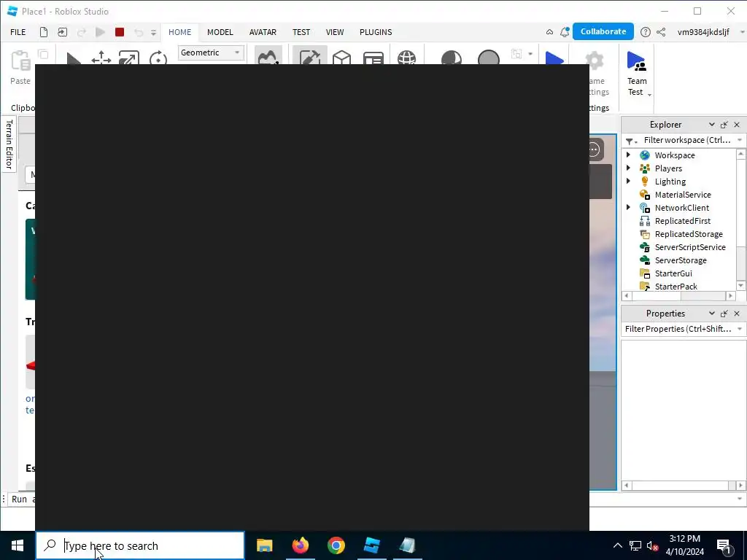Click Roblox Studio taskbar icon
747x560 pixels.
pos(371,545)
